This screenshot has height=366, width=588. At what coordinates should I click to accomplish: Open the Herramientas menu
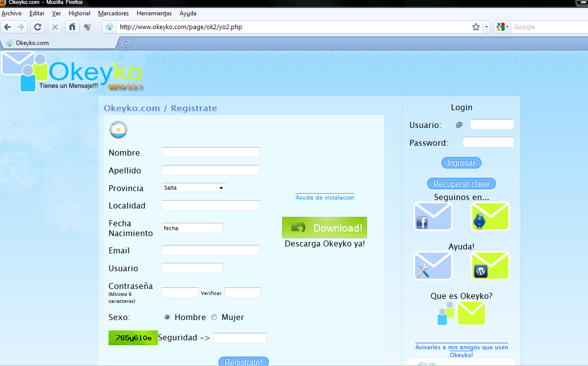pyautogui.click(x=154, y=13)
